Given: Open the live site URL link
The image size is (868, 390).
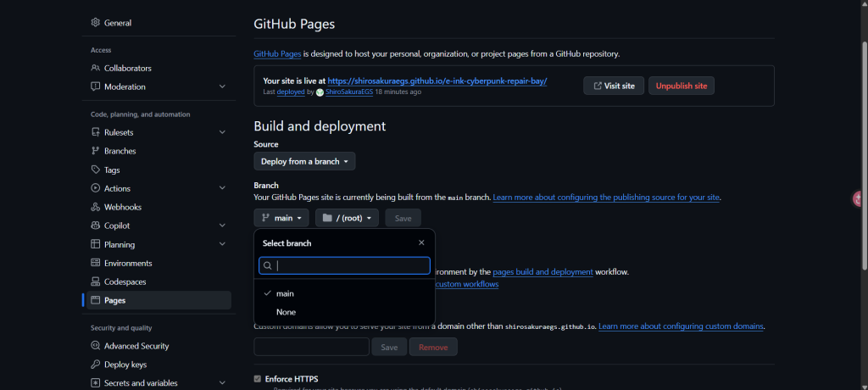Looking at the screenshot, I should 437,81.
